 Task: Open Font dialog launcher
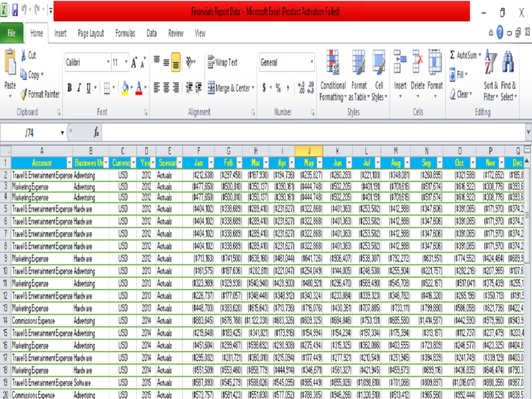[x=146, y=112]
